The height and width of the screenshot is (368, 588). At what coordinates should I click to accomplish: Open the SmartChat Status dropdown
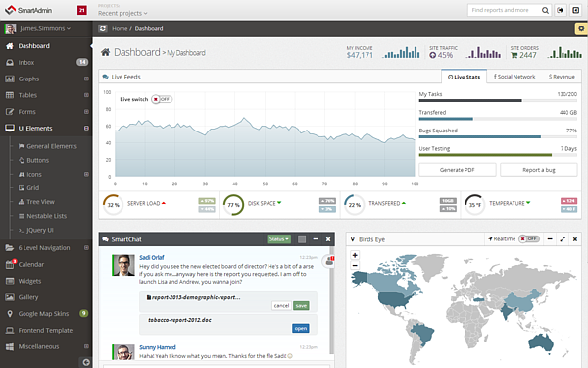(279, 239)
